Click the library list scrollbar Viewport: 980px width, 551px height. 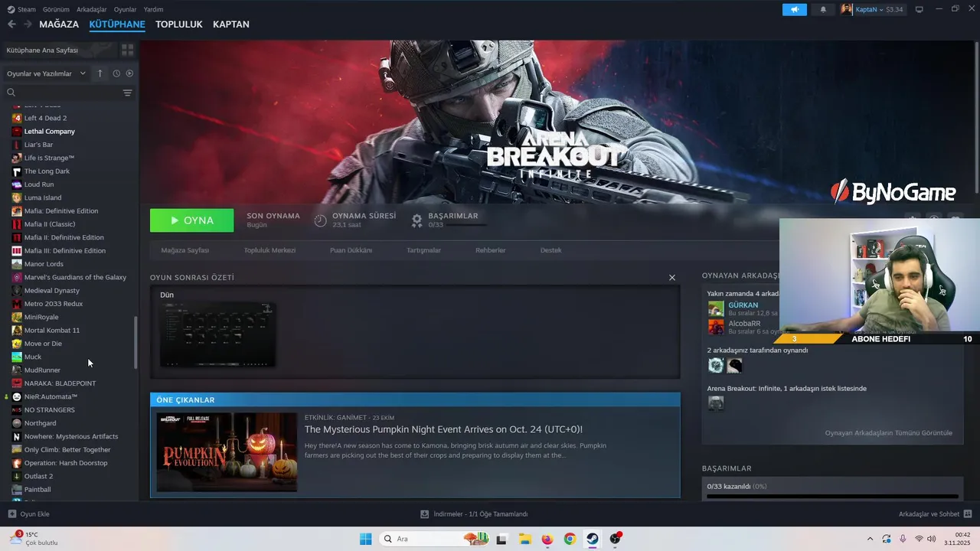(136, 343)
